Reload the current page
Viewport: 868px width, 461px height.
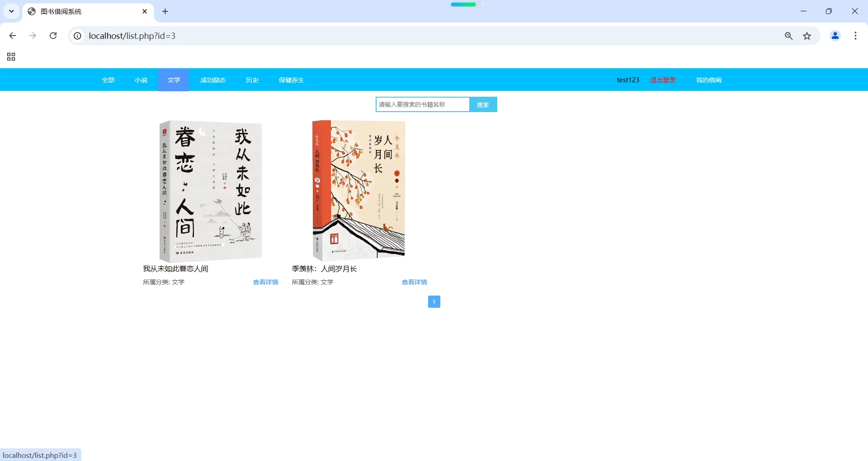pos(53,36)
